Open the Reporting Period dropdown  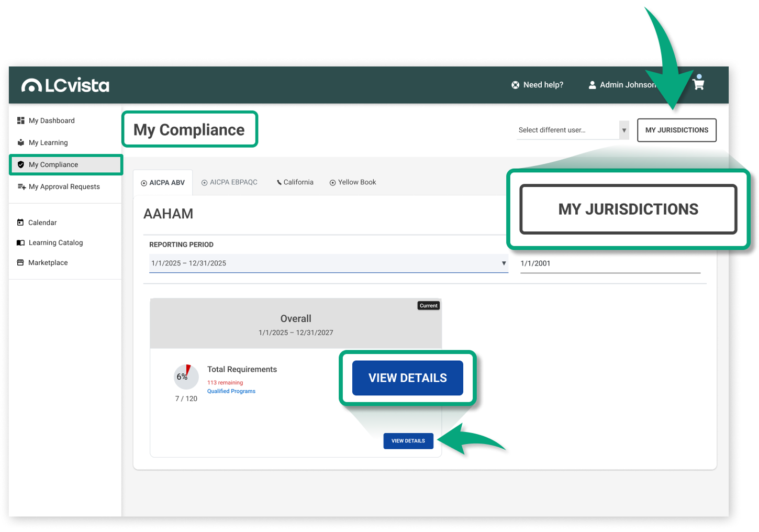coord(328,263)
